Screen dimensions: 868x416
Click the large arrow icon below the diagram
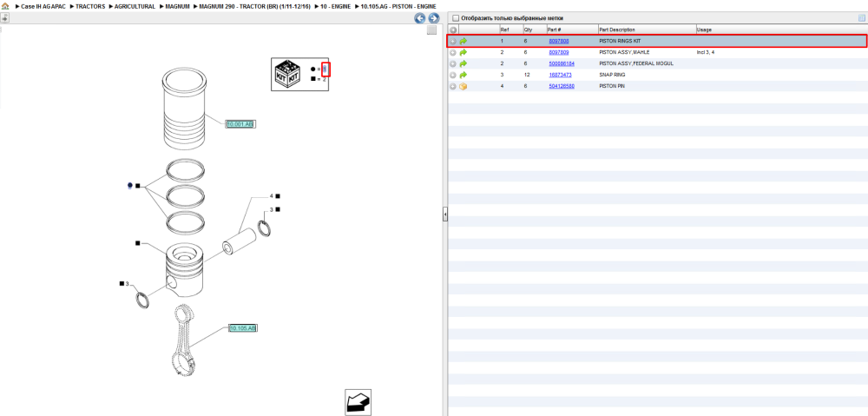pyautogui.click(x=358, y=402)
